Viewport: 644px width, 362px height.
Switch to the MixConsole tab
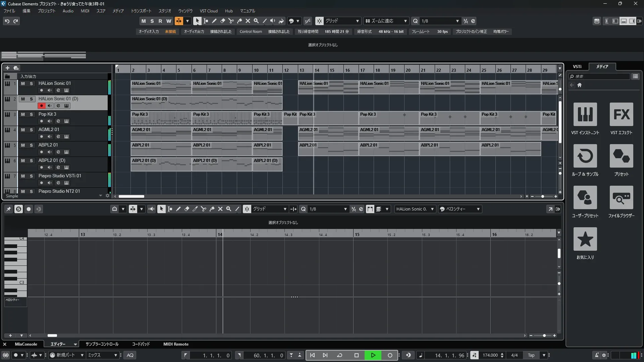(x=26, y=344)
